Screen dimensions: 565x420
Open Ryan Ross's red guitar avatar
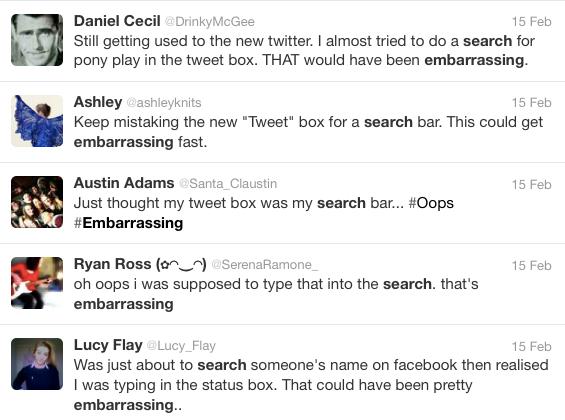(x=37, y=283)
